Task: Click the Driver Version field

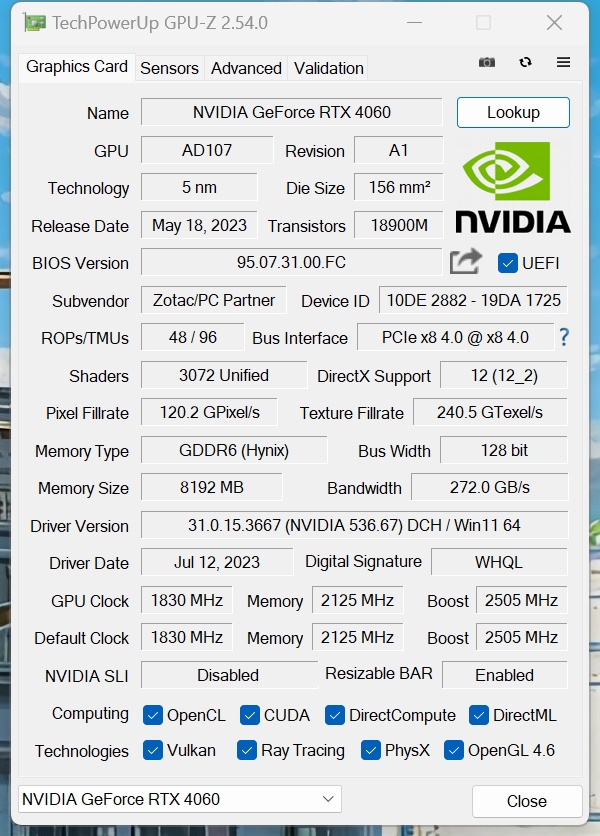Action: tap(354, 525)
